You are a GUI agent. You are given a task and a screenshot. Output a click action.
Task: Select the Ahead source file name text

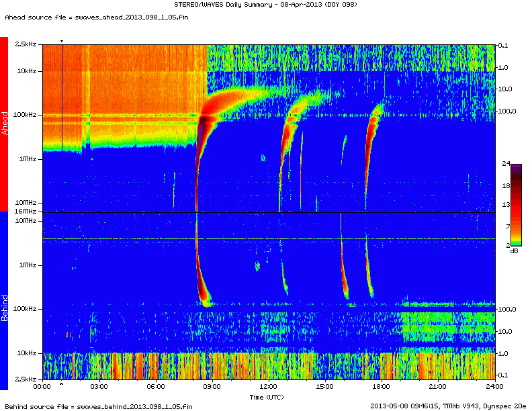point(96,18)
